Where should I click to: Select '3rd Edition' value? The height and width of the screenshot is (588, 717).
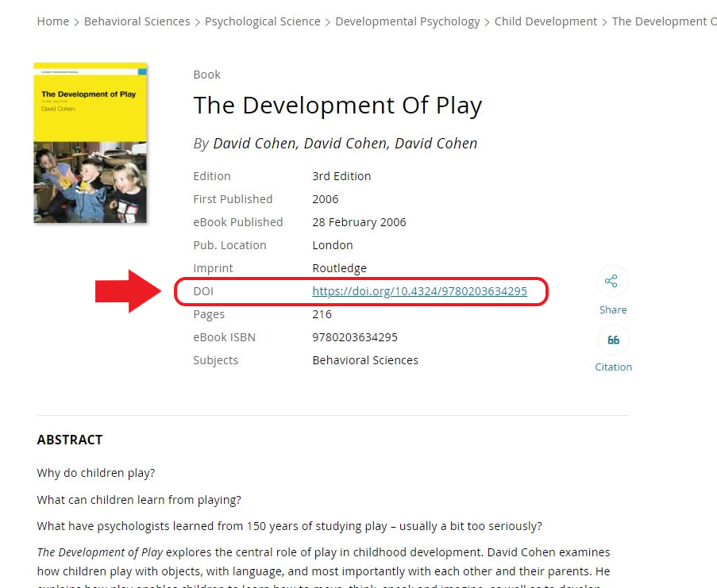[x=341, y=176]
